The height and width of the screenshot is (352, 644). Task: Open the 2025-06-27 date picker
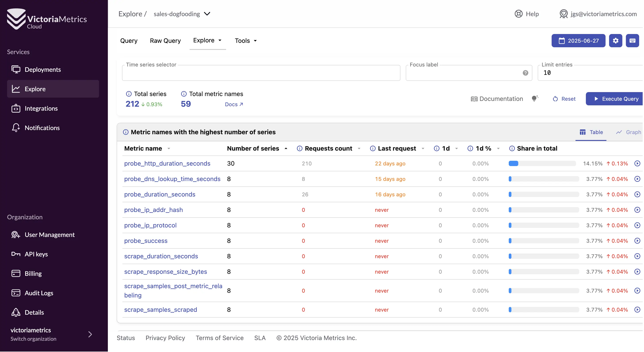pyautogui.click(x=579, y=41)
